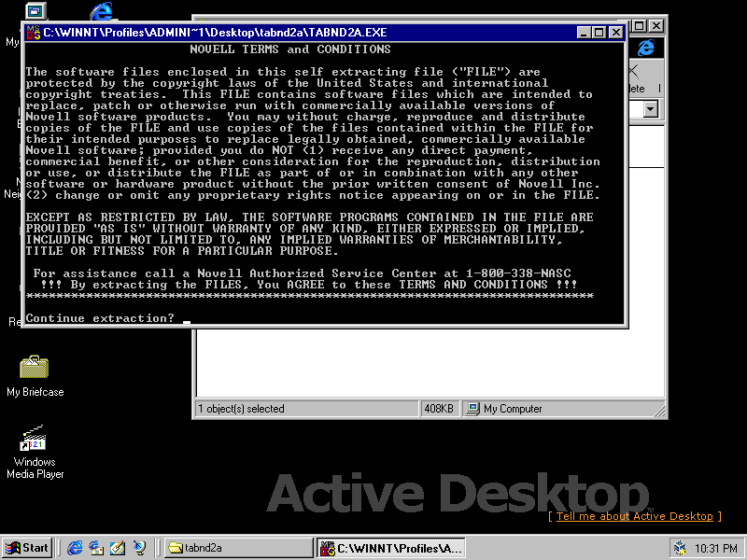Maximize the TABND2A.EXE console window
Screen dimensions: 747x560
click(599, 33)
